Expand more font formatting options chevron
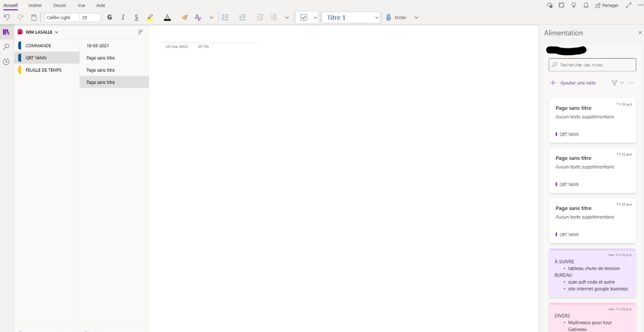Screen dimensions: 644x332 pos(211,17)
